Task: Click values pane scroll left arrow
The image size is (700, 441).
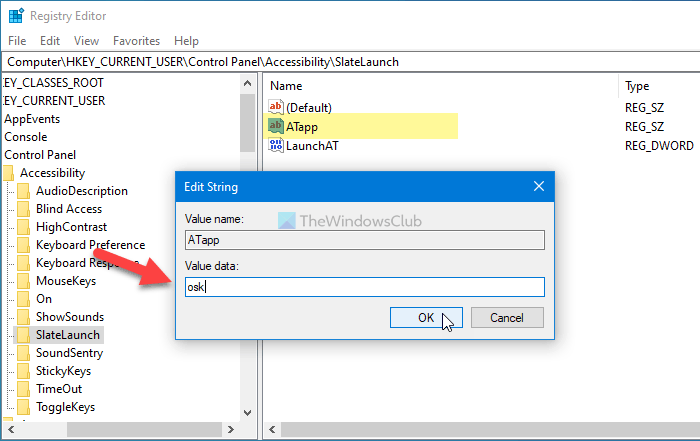Action: 272,429
